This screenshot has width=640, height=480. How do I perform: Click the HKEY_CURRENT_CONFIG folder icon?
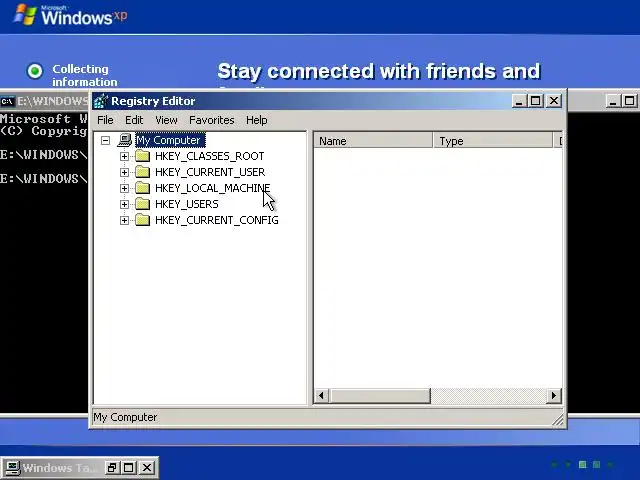(142, 220)
